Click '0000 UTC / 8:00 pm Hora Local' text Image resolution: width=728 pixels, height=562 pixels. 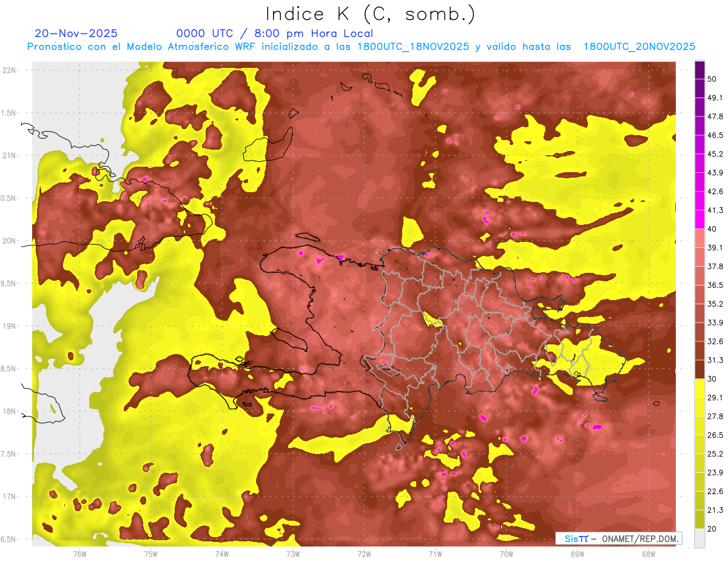click(274, 33)
